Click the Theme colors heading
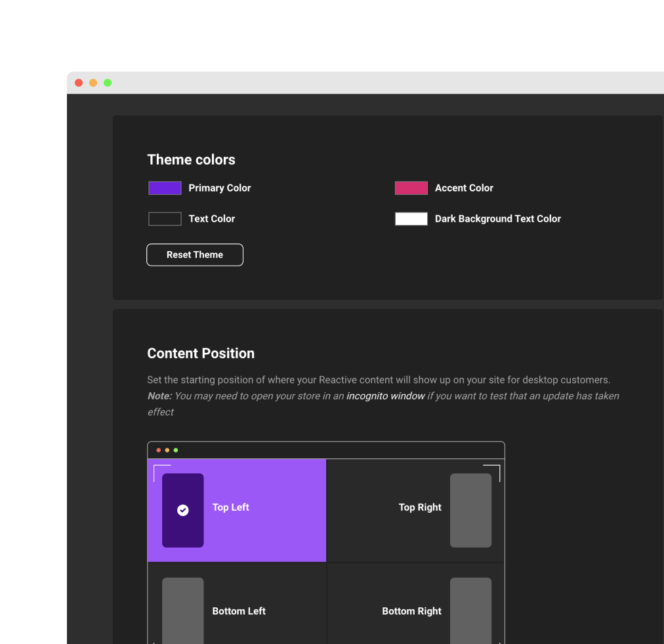 [191, 159]
